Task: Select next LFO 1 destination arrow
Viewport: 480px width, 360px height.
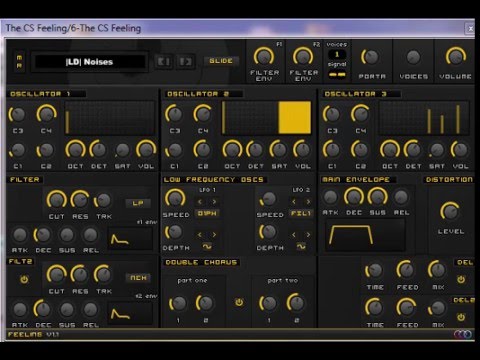Action: coord(214,202)
